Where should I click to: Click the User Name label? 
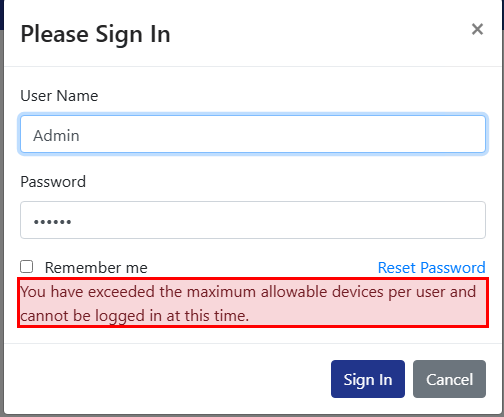[x=59, y=96]
